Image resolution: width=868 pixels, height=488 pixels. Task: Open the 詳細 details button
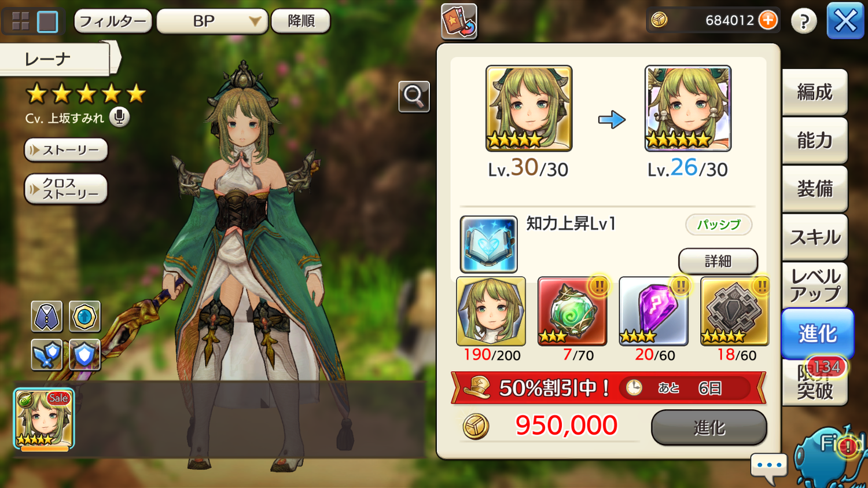(x=718, y=261)
